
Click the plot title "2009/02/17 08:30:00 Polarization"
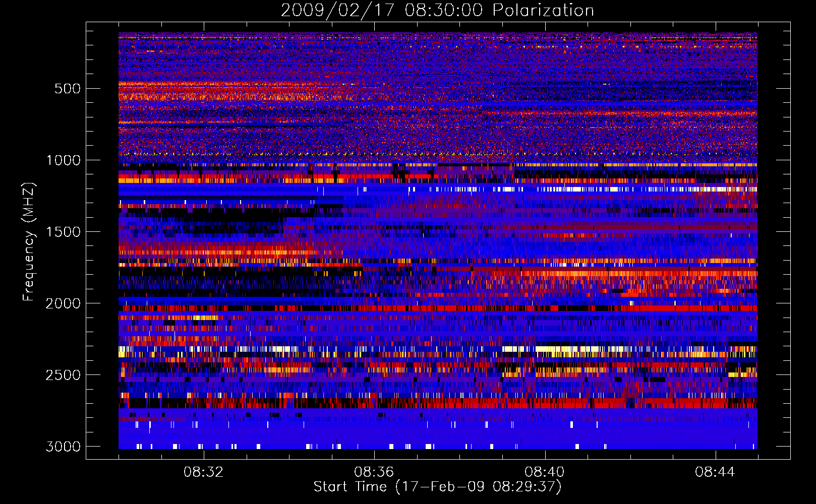click(437, 11)
